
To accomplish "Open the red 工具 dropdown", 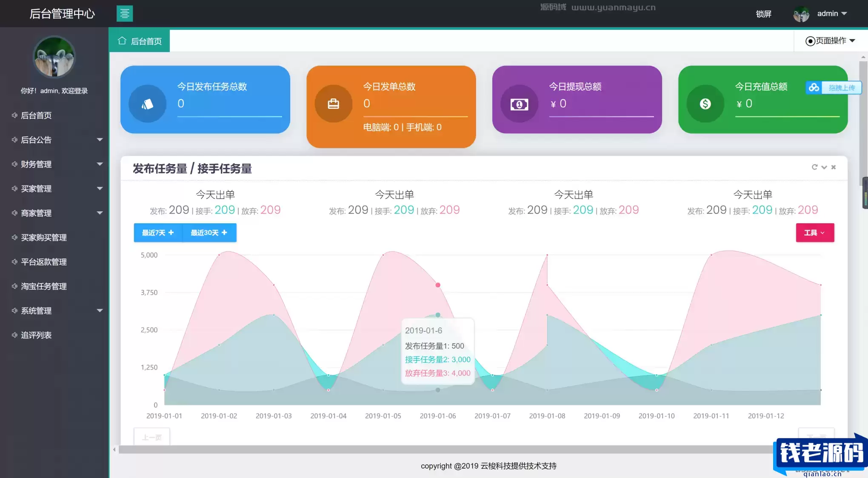I will pos(815,233).
